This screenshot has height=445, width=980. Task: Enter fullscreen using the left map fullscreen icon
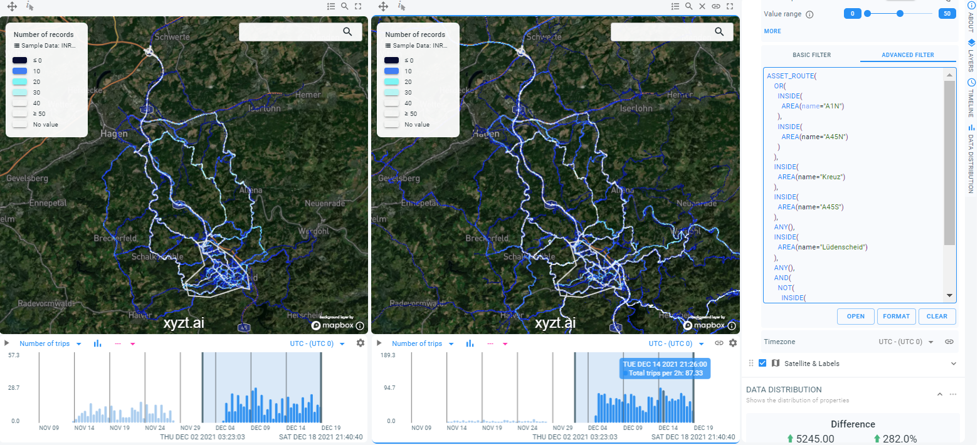tap(358, 6)
